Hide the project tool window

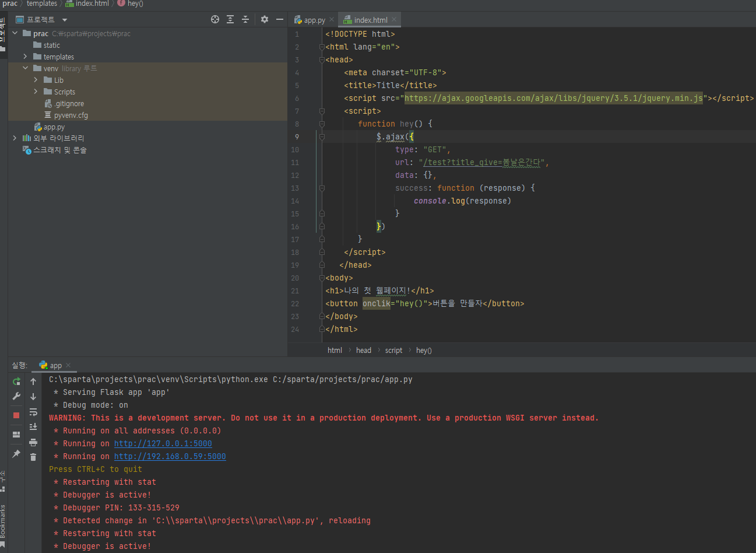280,19
